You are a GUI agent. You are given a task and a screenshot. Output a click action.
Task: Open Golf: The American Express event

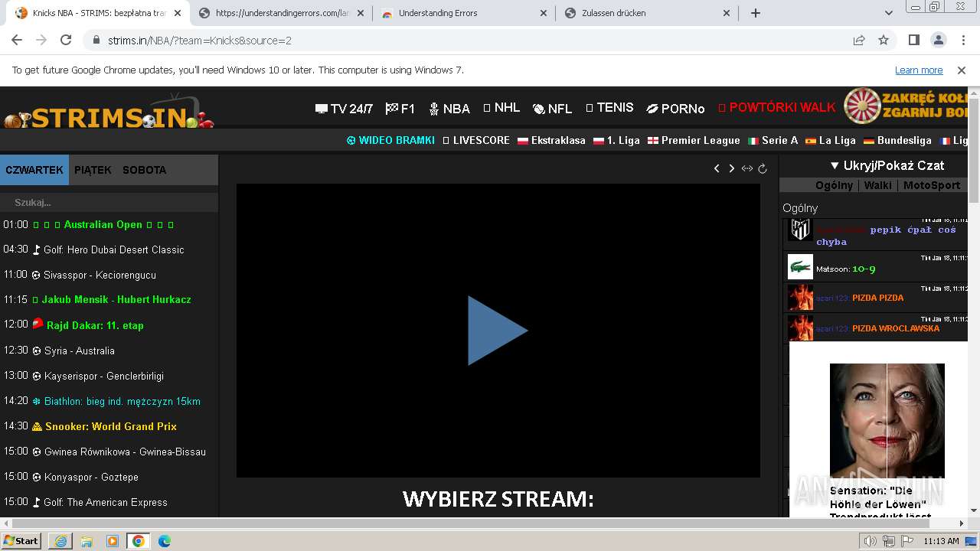coord(100,502)
